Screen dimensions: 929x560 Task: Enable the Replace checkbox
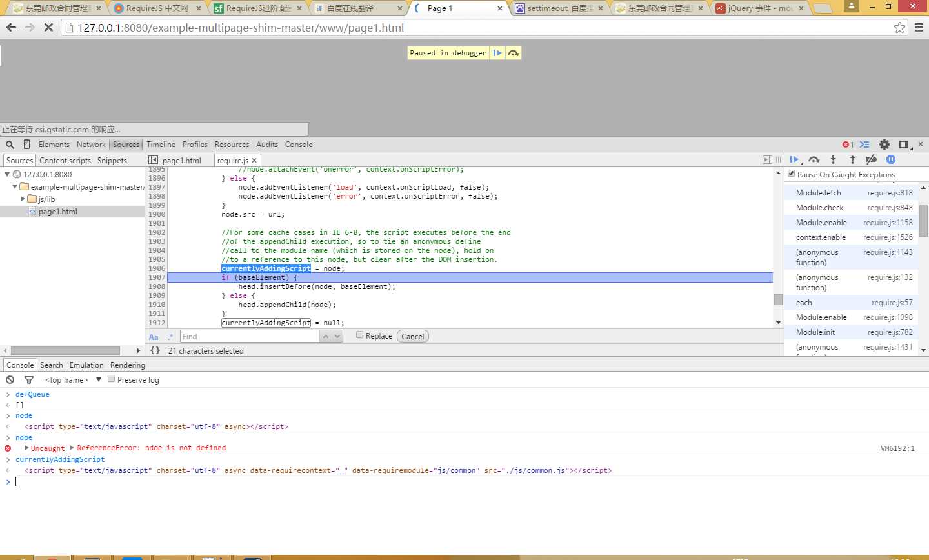(360, 335)
